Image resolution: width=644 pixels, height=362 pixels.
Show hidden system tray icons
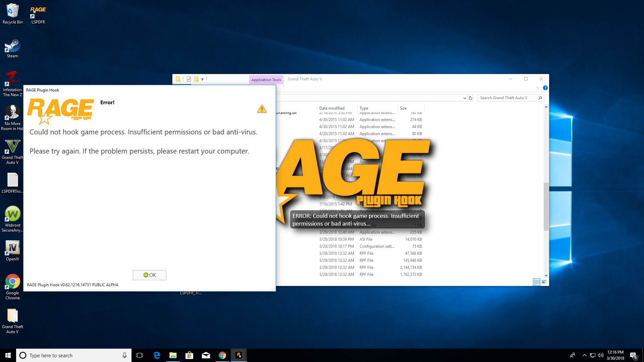coord(584,355)
